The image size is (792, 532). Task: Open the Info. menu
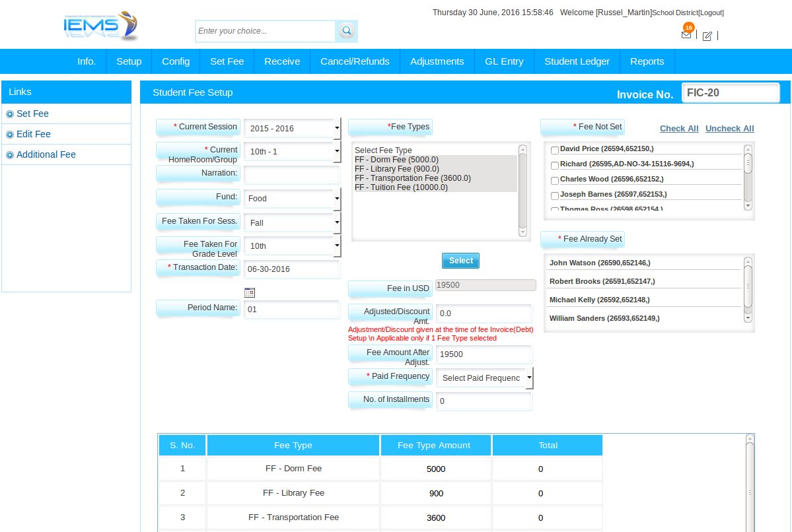(87, 61)
